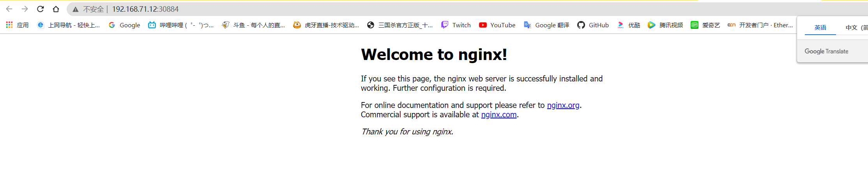
Task: Open the 斗鱼 bookmark
Action: tap(253, 25)
